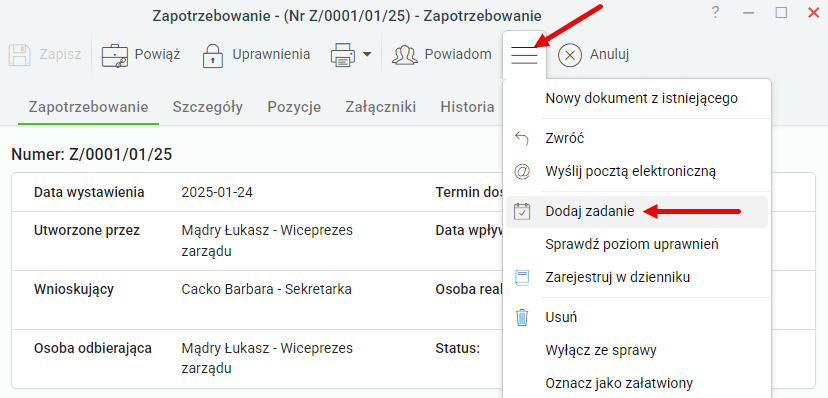Close the window with red X

(814, 13)
